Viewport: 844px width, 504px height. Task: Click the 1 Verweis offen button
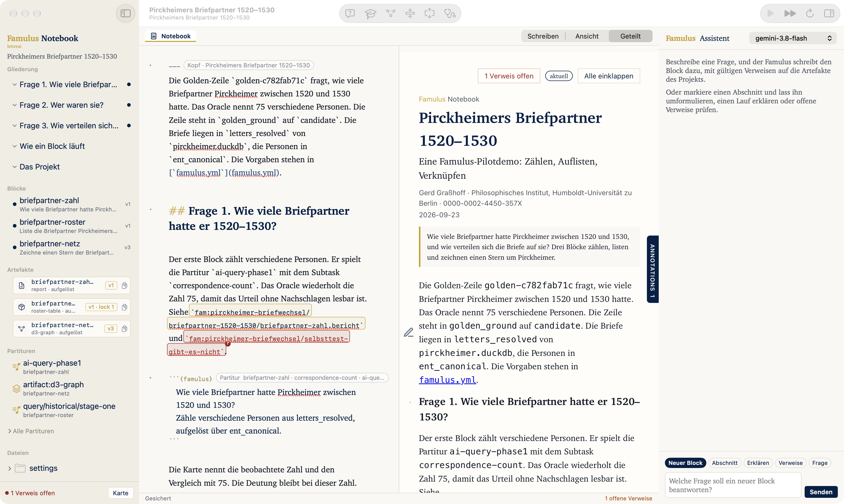coord(509,76)
